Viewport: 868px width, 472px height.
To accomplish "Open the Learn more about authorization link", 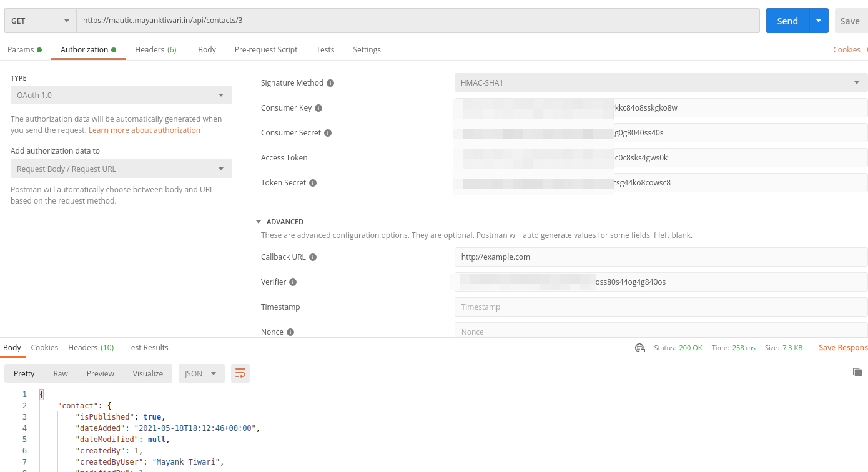I will point(144,130).
